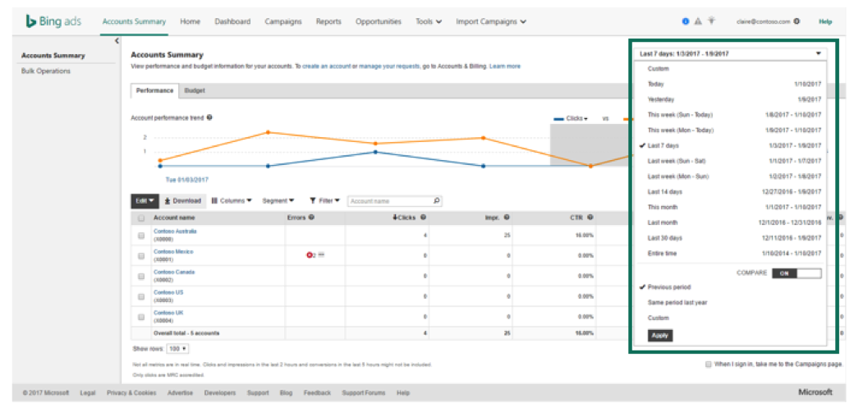Follow the 'create an account' link
The height and width of the screenshot is (417, 868).
tap(326, 66)
